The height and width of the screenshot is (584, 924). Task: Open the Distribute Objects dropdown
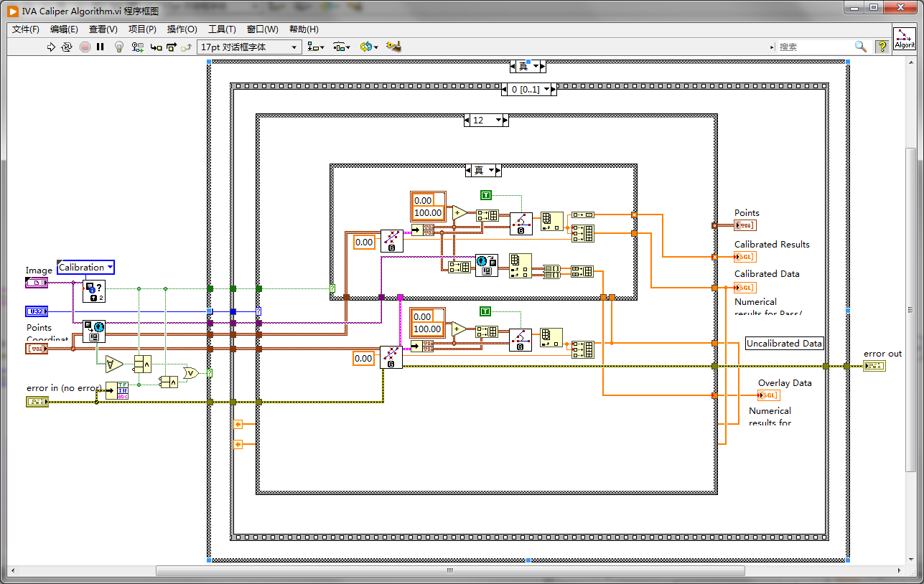(x=342, y=47)
